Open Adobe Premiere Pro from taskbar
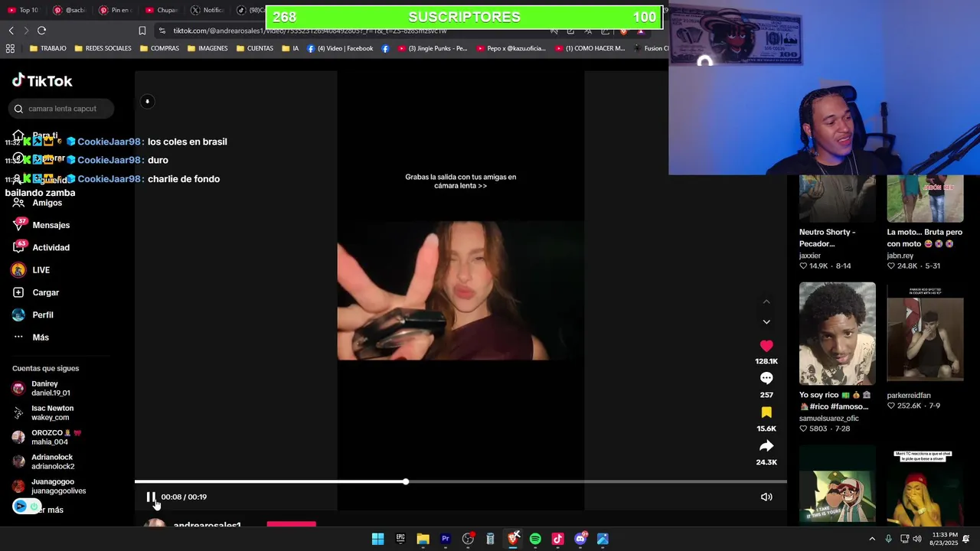Viewport: 980px width, 551px height. click(x=445, y=539)
